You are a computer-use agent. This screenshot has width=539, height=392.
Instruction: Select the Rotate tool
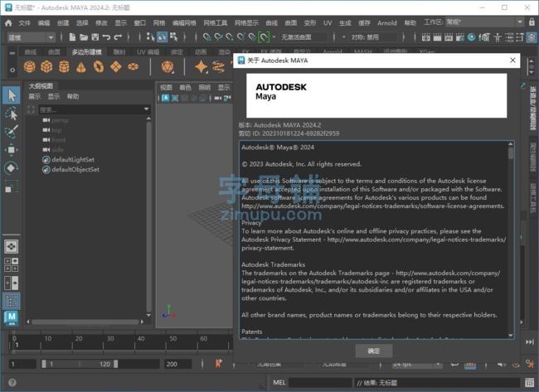tap(12, 168)
